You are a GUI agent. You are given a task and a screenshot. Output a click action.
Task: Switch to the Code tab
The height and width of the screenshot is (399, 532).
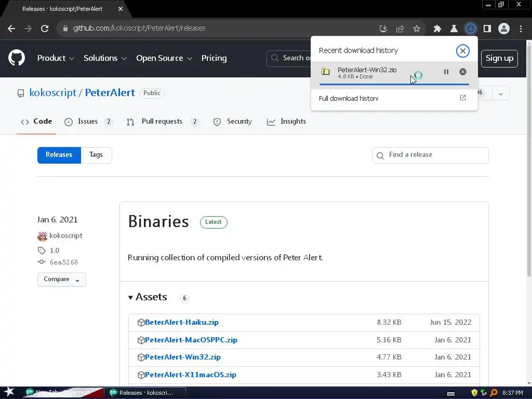coord(36,122)
